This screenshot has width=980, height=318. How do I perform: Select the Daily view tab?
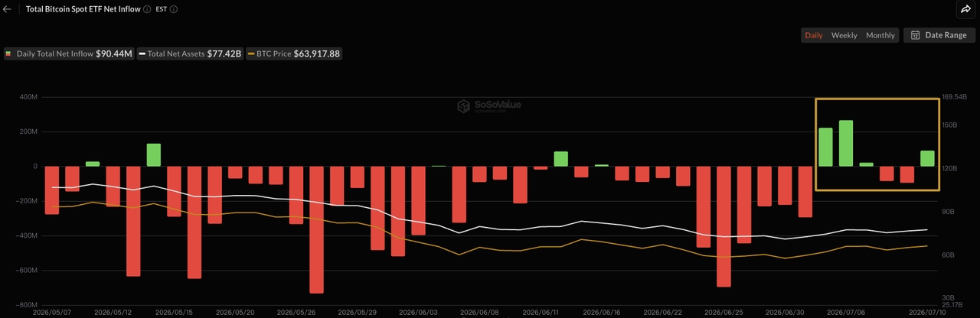click(x=814, y=35)
